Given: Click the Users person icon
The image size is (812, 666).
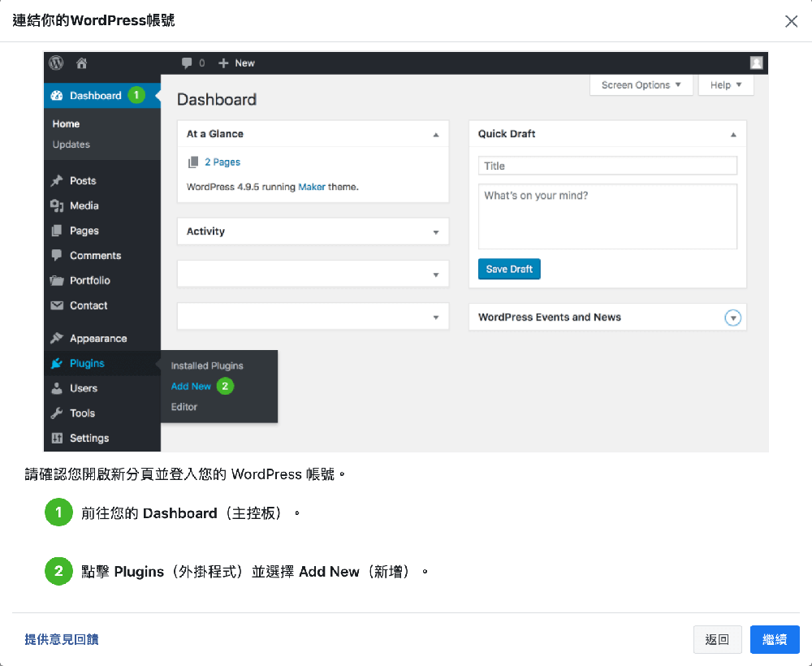Looking at the screenshot, I should pos(57,388).
